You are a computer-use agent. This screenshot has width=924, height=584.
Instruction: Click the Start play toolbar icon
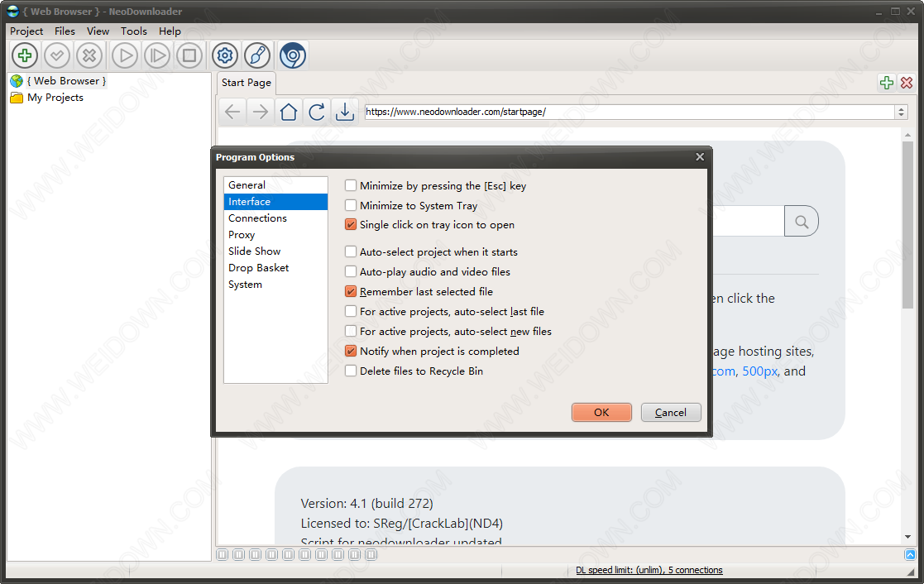click(x=125, y=56)
